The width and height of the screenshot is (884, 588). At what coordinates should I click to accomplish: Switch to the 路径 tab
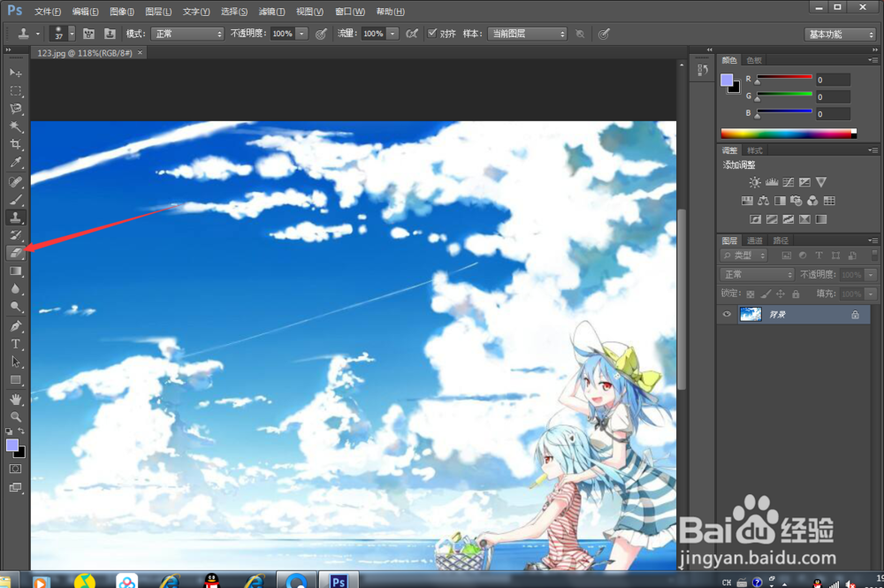point(781,241)
